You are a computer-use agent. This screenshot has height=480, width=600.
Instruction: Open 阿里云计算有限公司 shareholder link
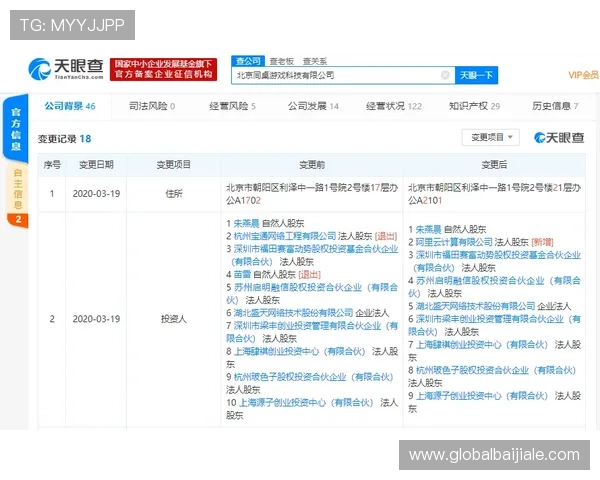click(x=454, y=242)
